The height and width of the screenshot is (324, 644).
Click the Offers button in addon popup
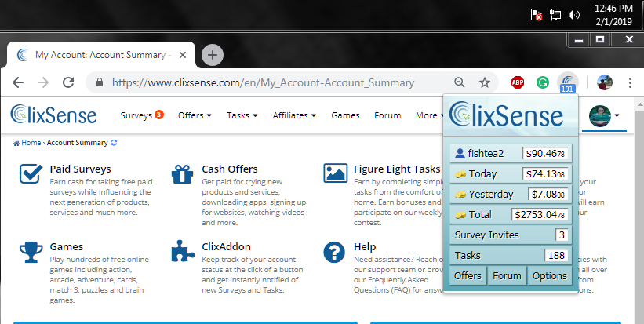[x=468, y=275]
